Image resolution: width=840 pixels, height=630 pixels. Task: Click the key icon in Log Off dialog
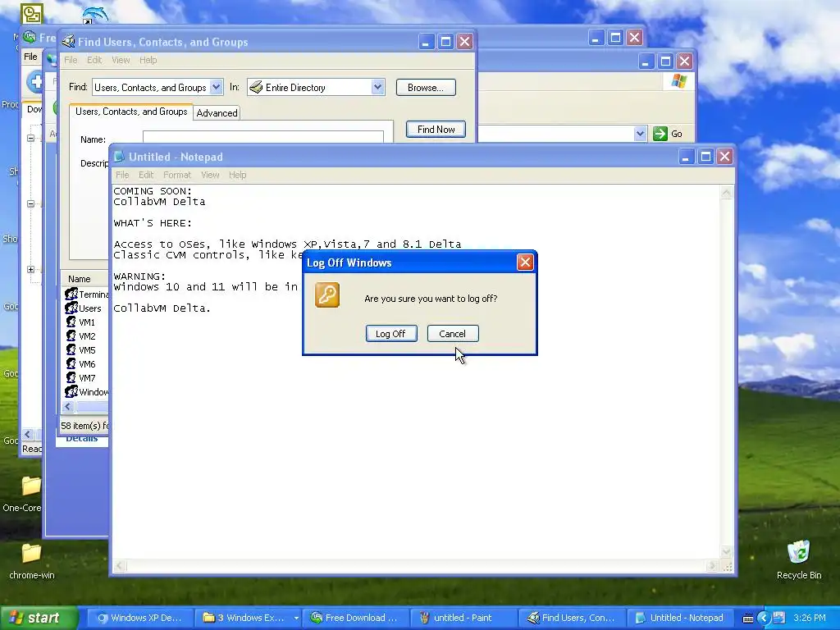[x=327, y=295]
